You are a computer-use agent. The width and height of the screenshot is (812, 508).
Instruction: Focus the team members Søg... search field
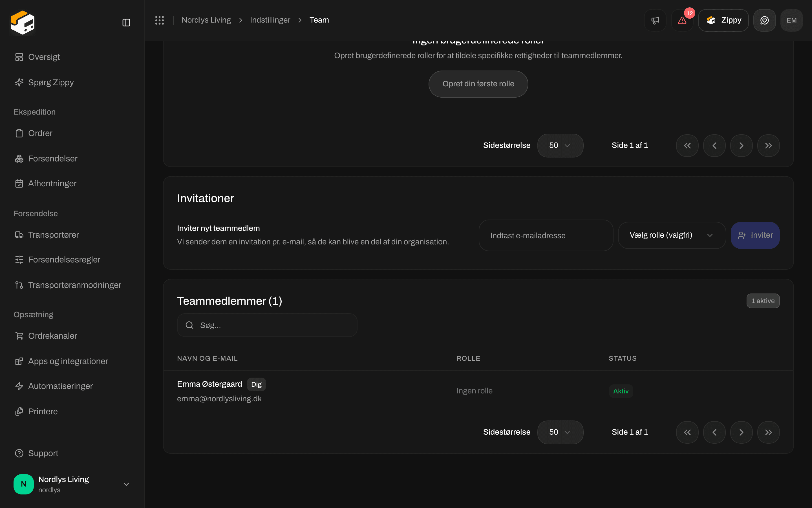[267, 325]
